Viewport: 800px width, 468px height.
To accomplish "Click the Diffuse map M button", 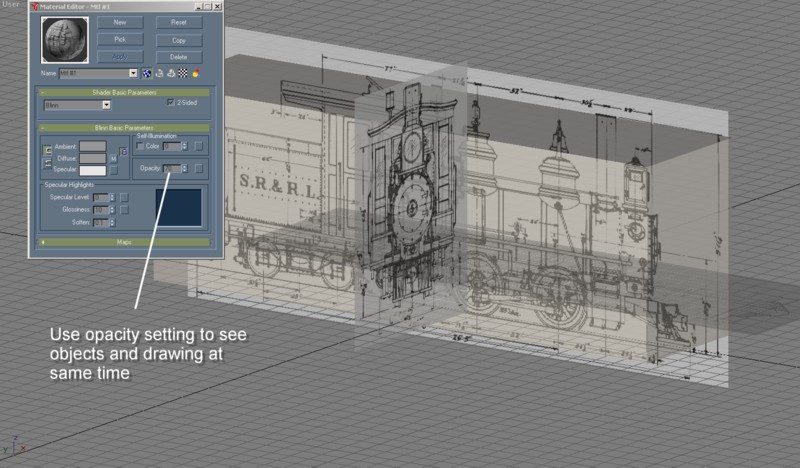I will (x=114, y=159).
